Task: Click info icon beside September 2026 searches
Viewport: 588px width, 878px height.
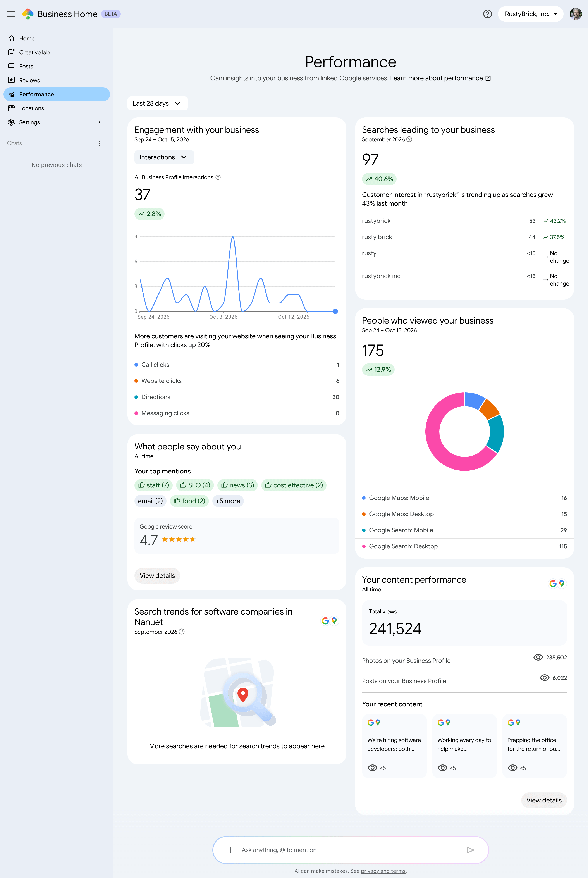Action: (x=409, y=139)
